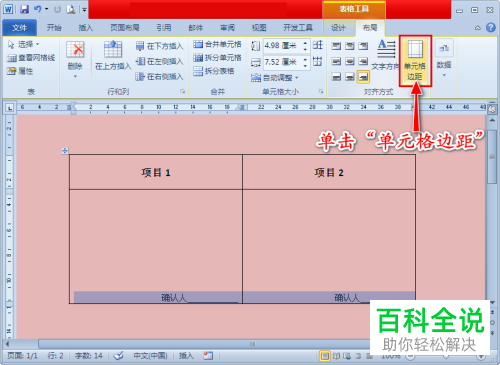The width and height of the screenshot is (500, 365).
Task: Switch to View (视图) tab
Action: coord(259,28)
